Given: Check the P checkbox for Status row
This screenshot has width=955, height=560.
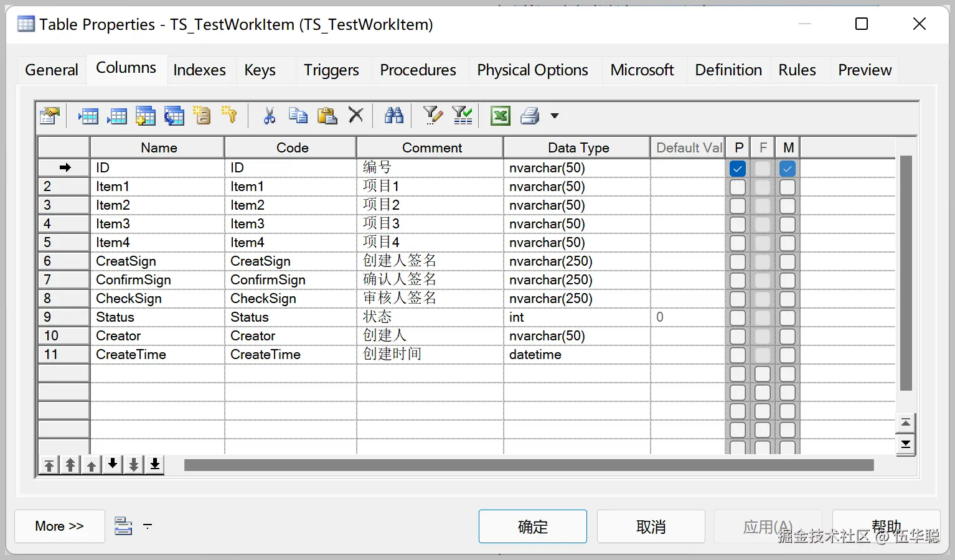Looking at the screenshot, I should [x=738, y=318].
